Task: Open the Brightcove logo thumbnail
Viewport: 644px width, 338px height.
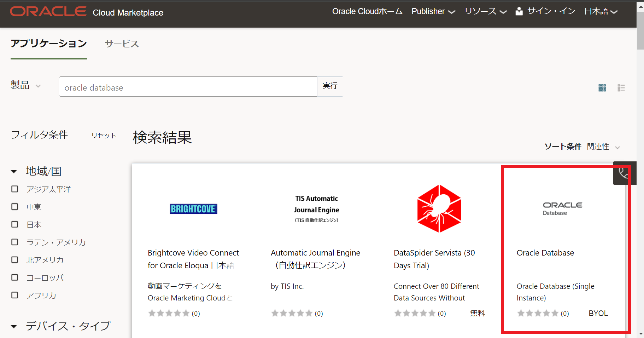Action: pyautogui.click(x=193, y=209)
